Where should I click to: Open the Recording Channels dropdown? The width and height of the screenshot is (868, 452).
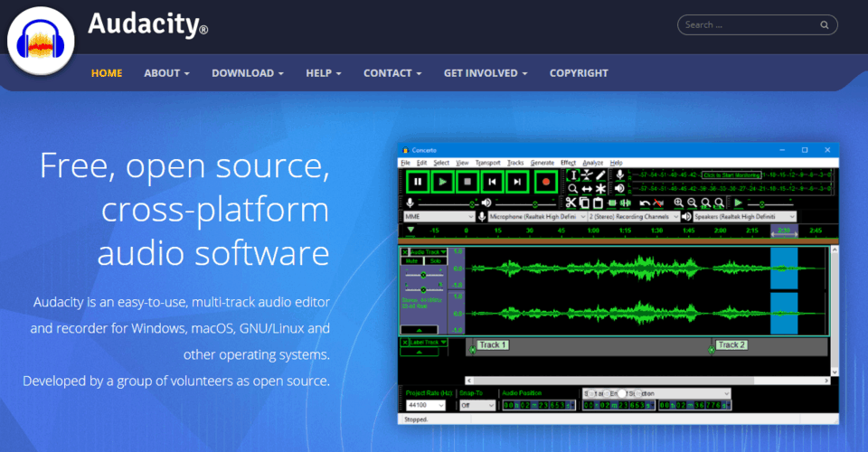(x=633, y=217)
